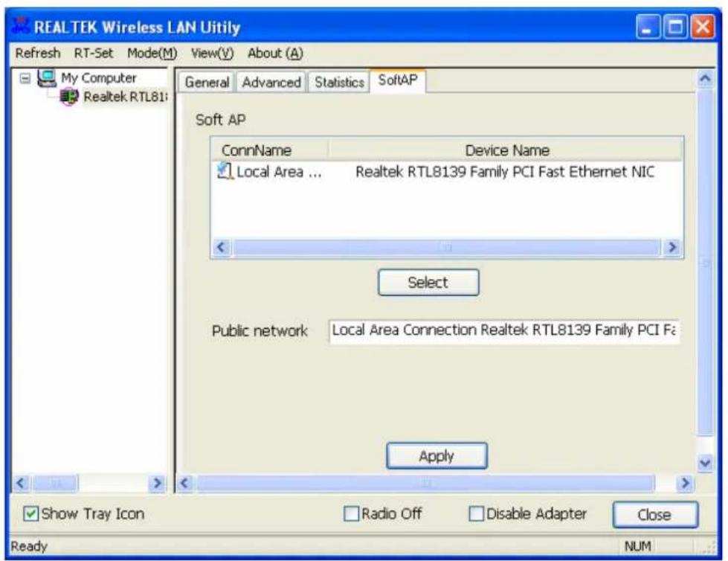Click the Device Name column header
Screen dimensions: 728x561
(506, 150)
